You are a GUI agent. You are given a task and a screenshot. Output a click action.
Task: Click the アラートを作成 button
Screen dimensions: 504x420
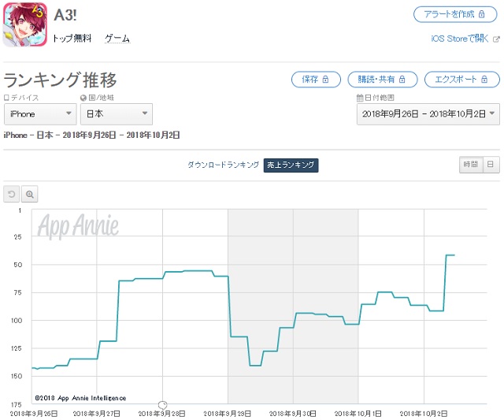pyautogui.click(x=455, y=14)
